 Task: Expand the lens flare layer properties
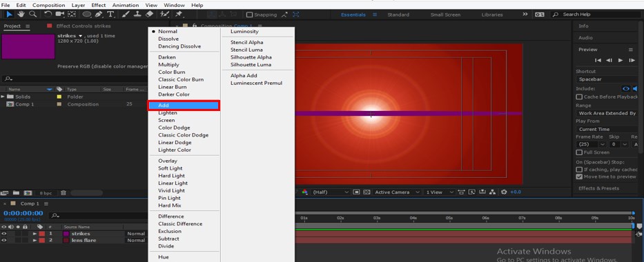(35, 240)
